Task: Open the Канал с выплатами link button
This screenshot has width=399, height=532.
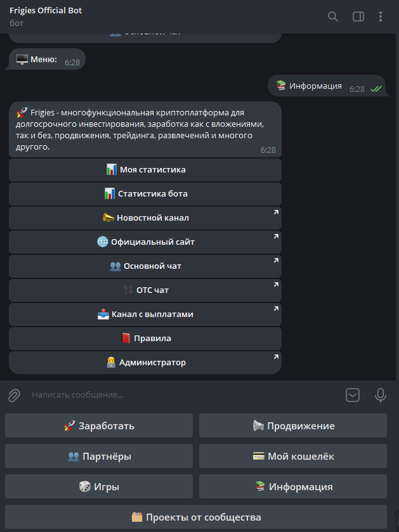Action: click(x=145, y=314)
